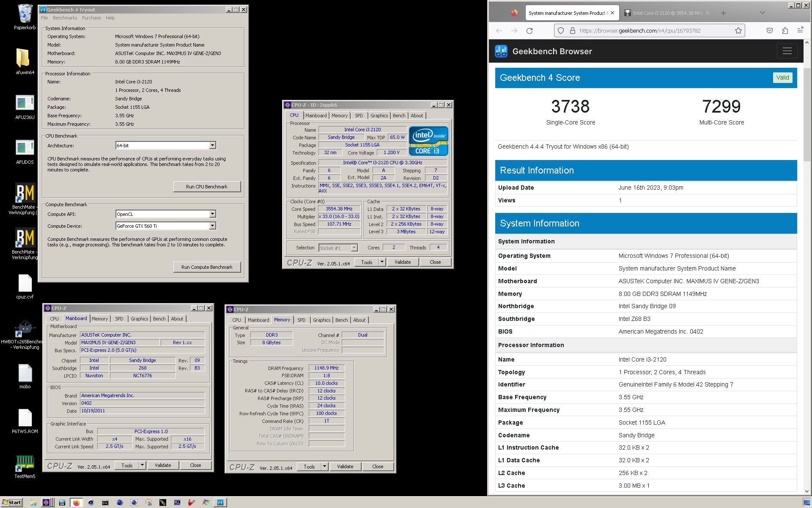Open Graphics tab in CPU-Z Mainboard window
The height and width of the screenshot is (508, 812).
pyautogui.click(x=140, y=319)
